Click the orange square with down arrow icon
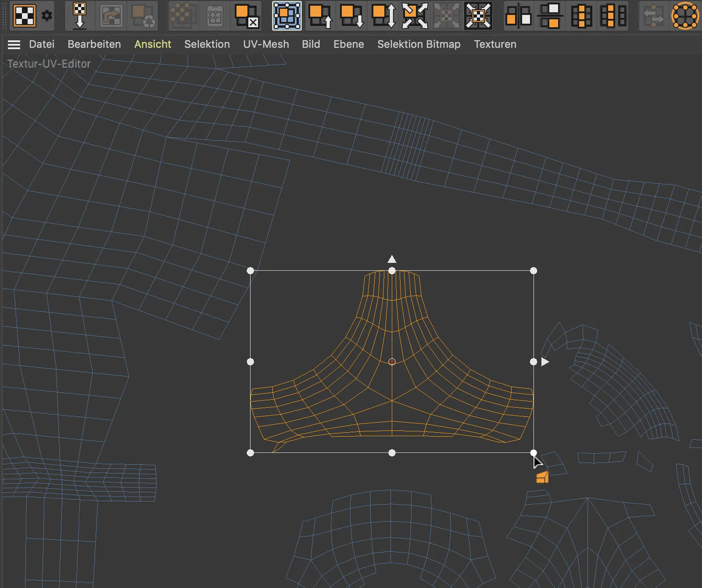The width and height of the screenshot is (702, 588). 352,16
